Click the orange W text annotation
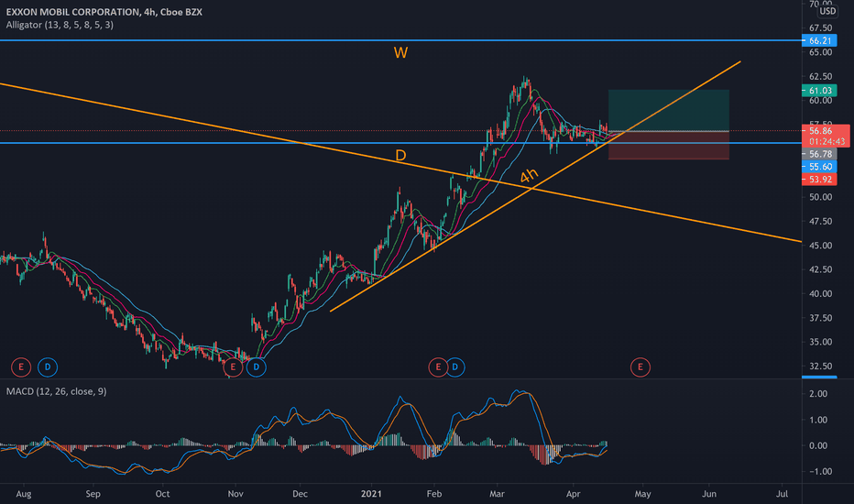854x504 pixels. [x=400, y=53]
